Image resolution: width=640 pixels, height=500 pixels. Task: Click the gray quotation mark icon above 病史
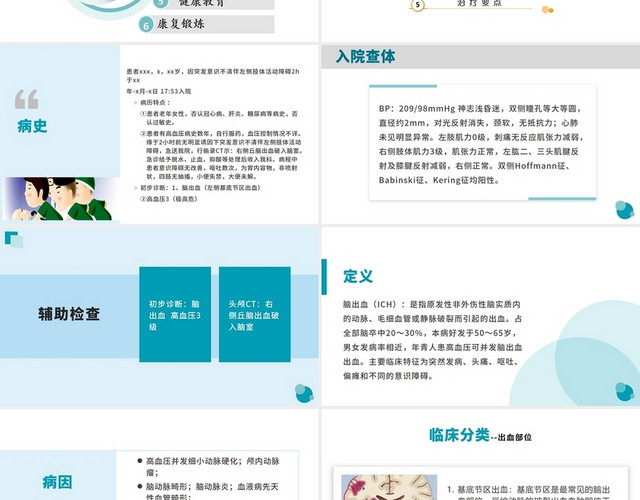[x=27, y=99]
